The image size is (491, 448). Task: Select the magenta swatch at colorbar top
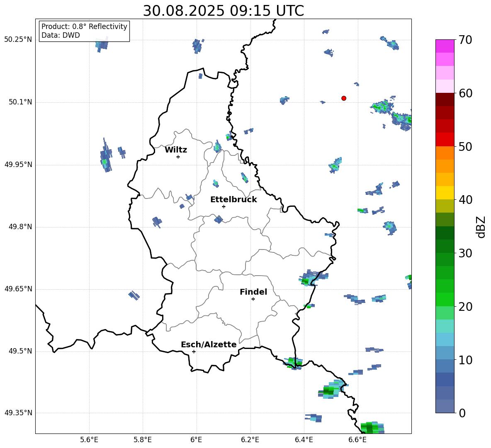point(445,46)
